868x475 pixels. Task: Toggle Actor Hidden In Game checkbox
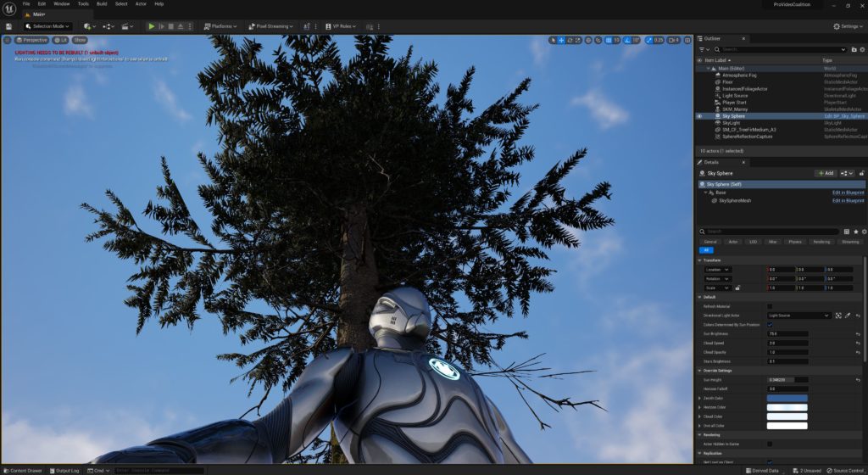pos(770,444)
